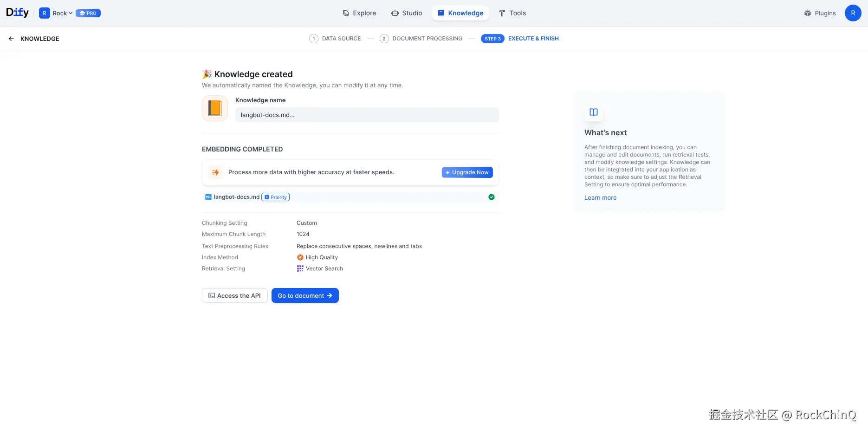868x433 pixels.
Task: Open the Plugins page
Action: (820, 13)
